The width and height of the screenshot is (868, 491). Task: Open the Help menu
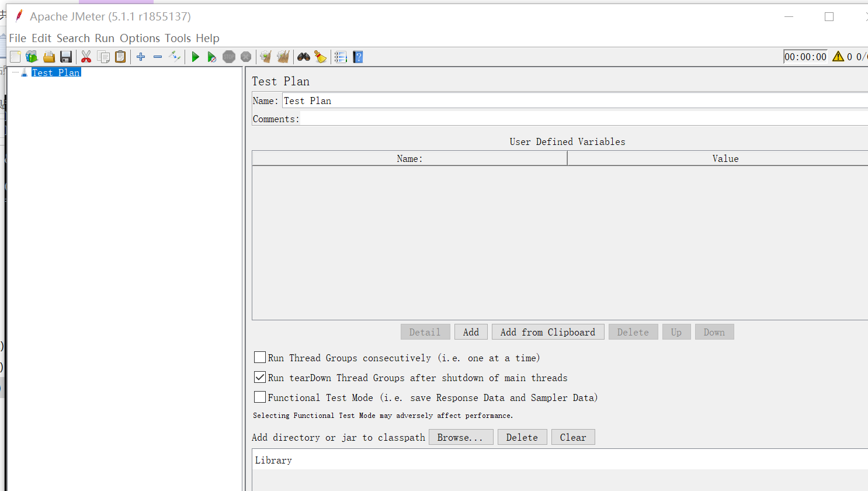coord(207,38)
